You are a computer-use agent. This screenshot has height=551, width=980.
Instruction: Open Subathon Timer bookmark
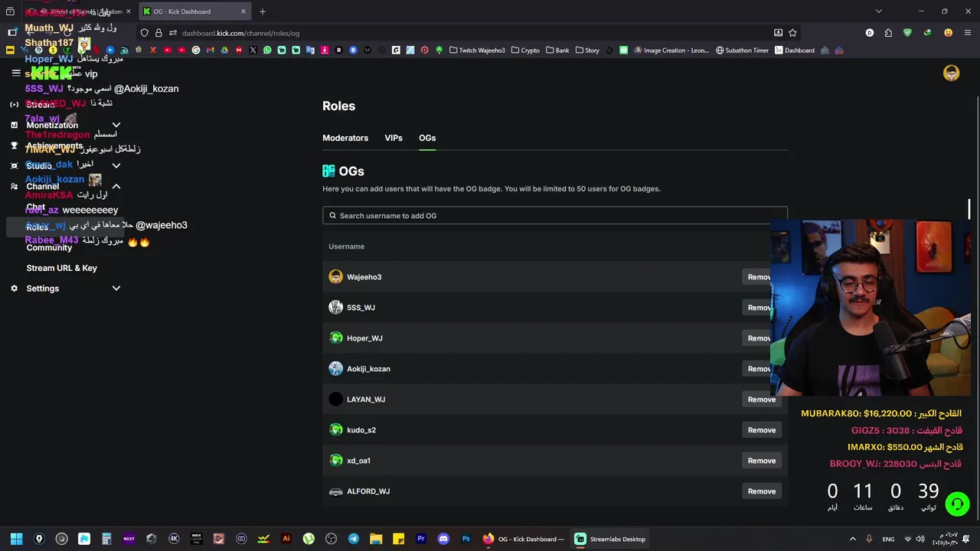pyautogui.click(x=742, y=51)
